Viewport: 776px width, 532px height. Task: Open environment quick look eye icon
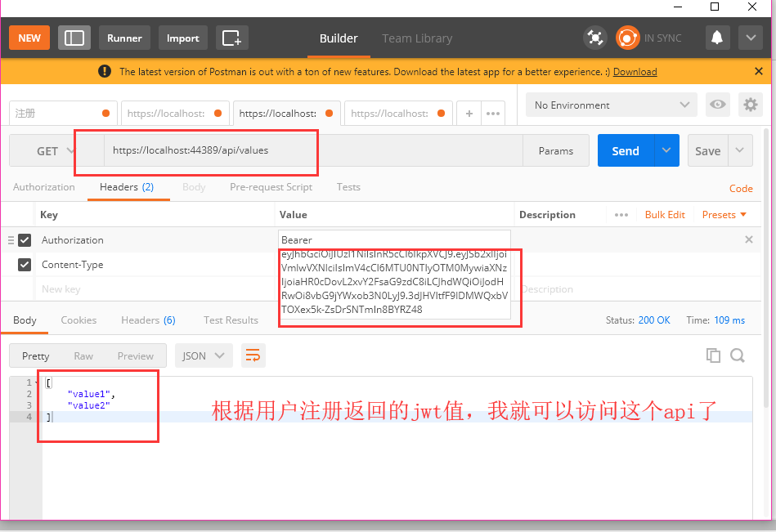(x=718, y=105)
